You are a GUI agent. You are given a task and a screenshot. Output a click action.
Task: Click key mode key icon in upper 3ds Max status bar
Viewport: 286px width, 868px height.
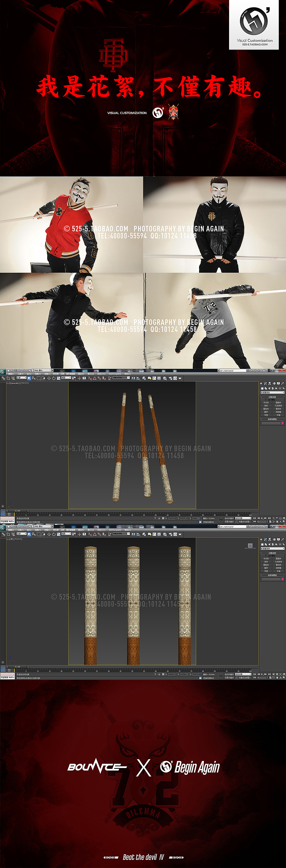click(x=221, y=519)
